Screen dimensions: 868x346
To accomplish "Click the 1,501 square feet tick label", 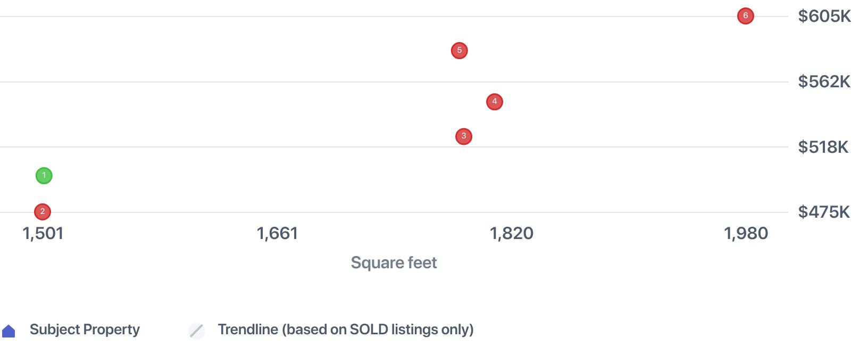I will click(x=43, y=233).
